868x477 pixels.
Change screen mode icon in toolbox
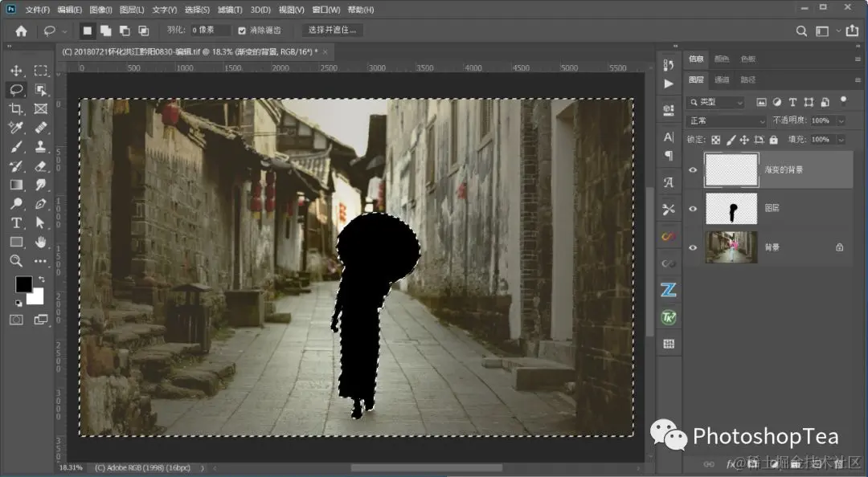tap(40, 320)
